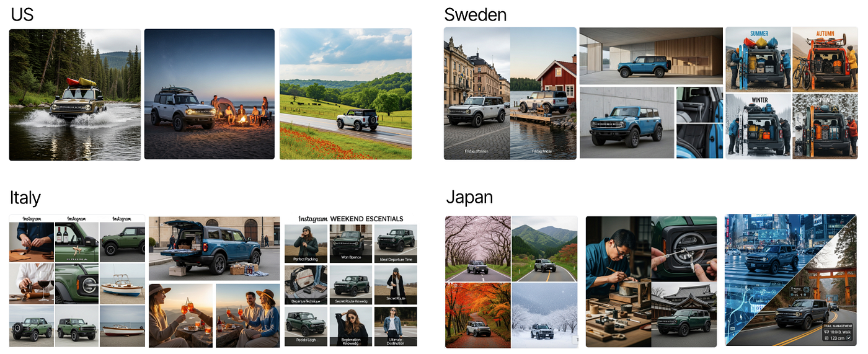Open Japan red autumn forest road photo
Screen dimensions: 868x354
coord(478,316)
